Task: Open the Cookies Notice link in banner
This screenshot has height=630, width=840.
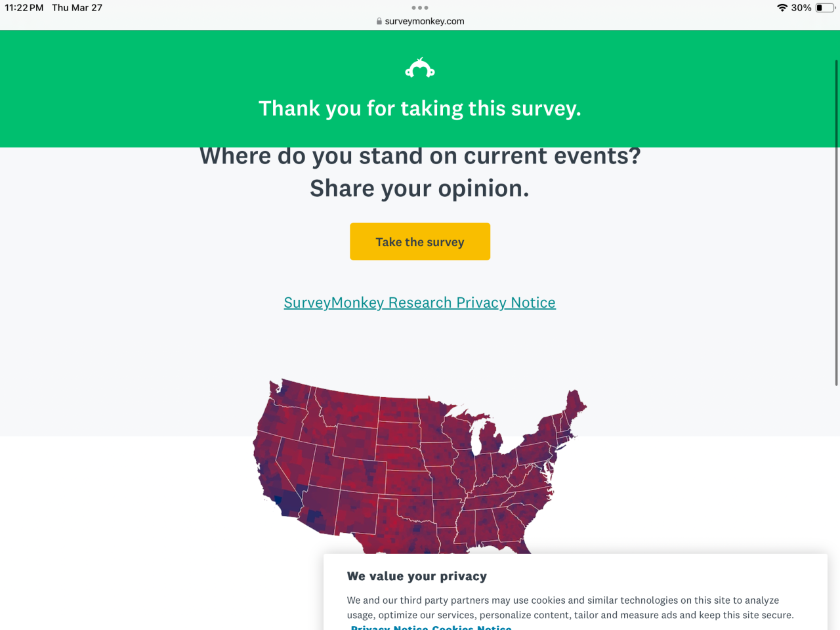Action: tap(471, 627)
